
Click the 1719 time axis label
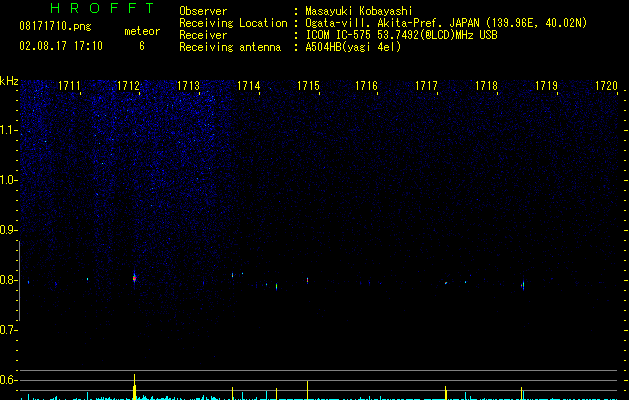click(x=546, y=86)
